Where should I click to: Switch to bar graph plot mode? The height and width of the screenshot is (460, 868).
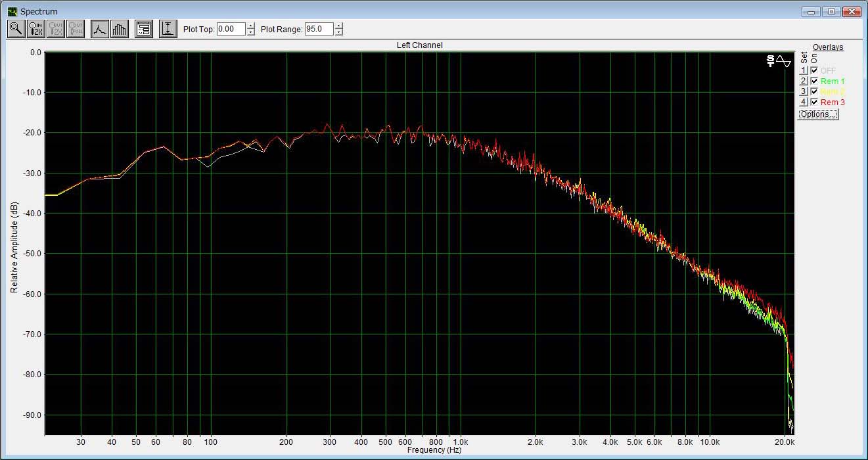(x=119, y=29)
